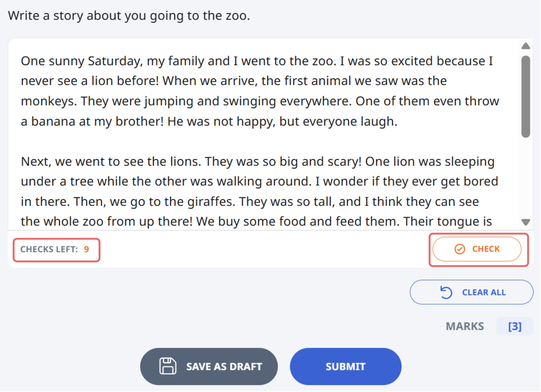Place cursor in the first paragraph about monkeys
The image size is (541, 392).
[x=260, y=91]
